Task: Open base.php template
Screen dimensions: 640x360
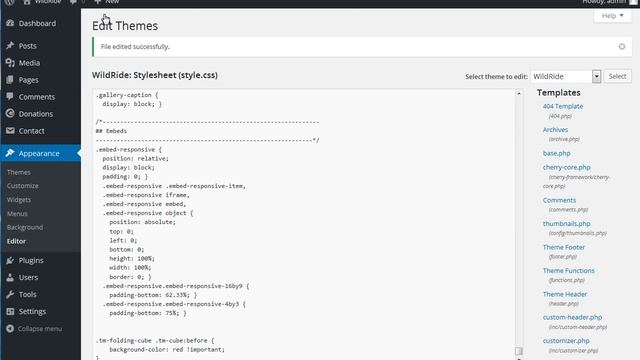Action: [556, 153]
